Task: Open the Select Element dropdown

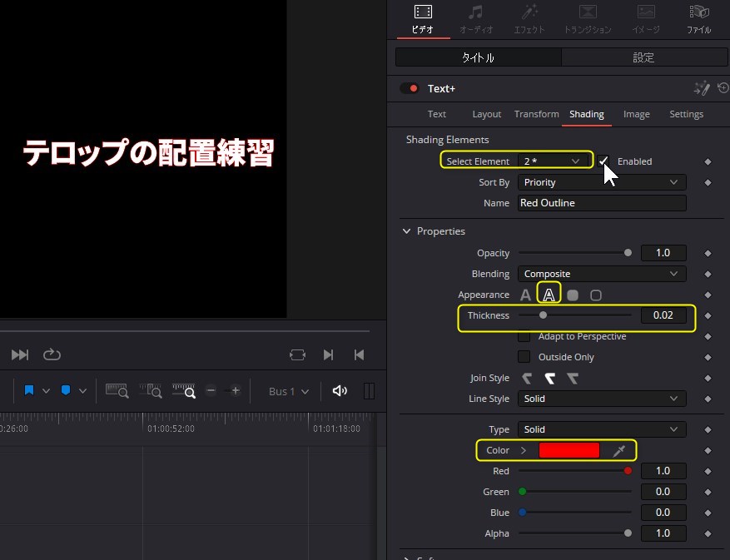Action: [x=554, y=160]
